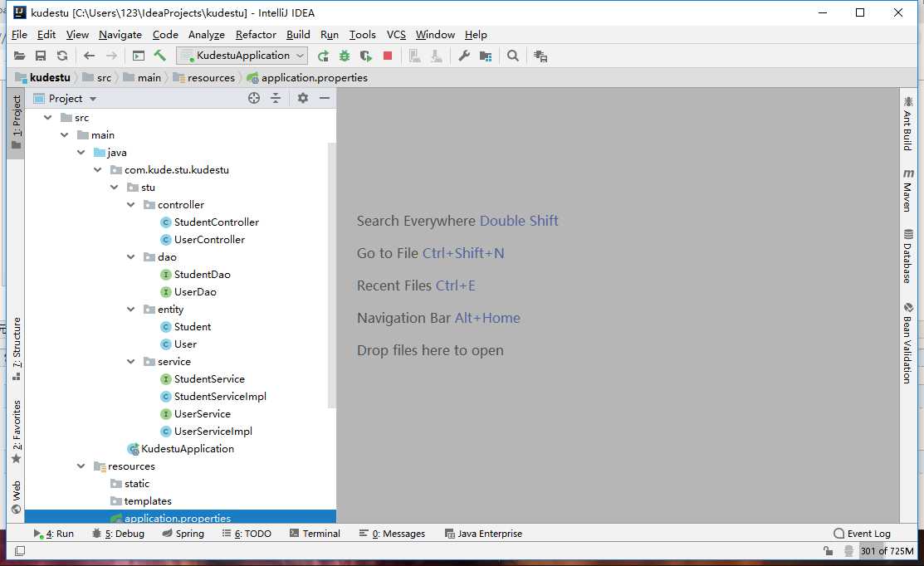Screen dimensions: 924x566
Task: Open the Database side tool window
Action: point(907,256)
